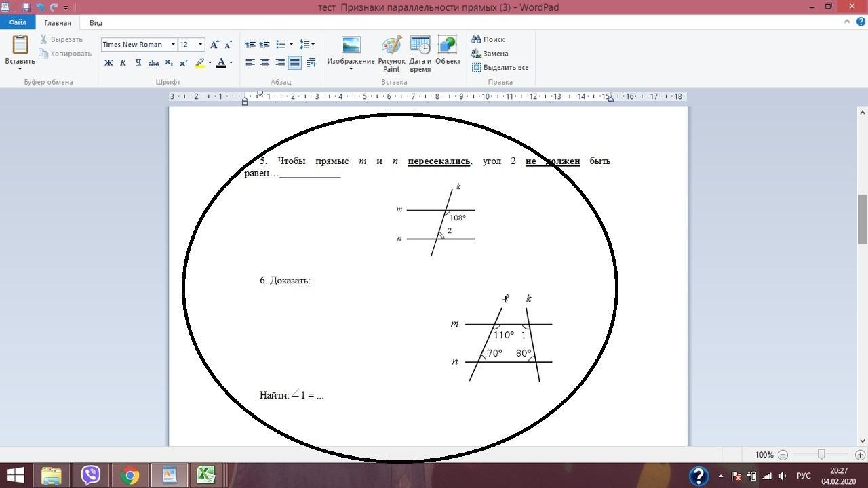Toggle bold (Ж) formatting
868x488 pixels.
108,63
